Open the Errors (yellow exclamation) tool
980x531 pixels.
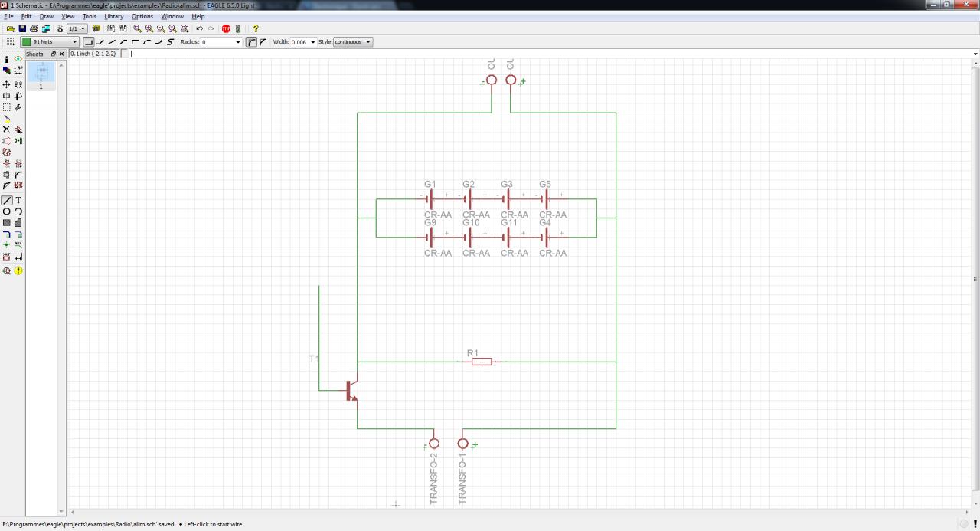click(18, 270)
